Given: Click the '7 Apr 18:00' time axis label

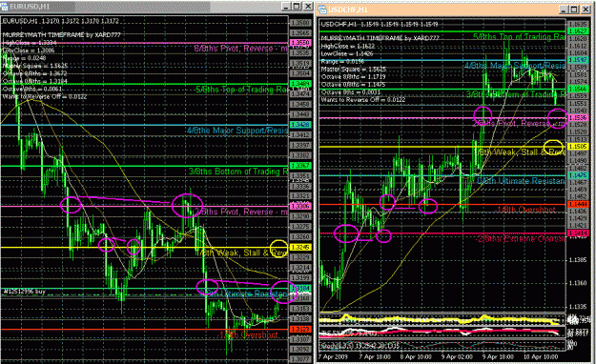Looking at the screenshot, I should (x=375, y=356).
